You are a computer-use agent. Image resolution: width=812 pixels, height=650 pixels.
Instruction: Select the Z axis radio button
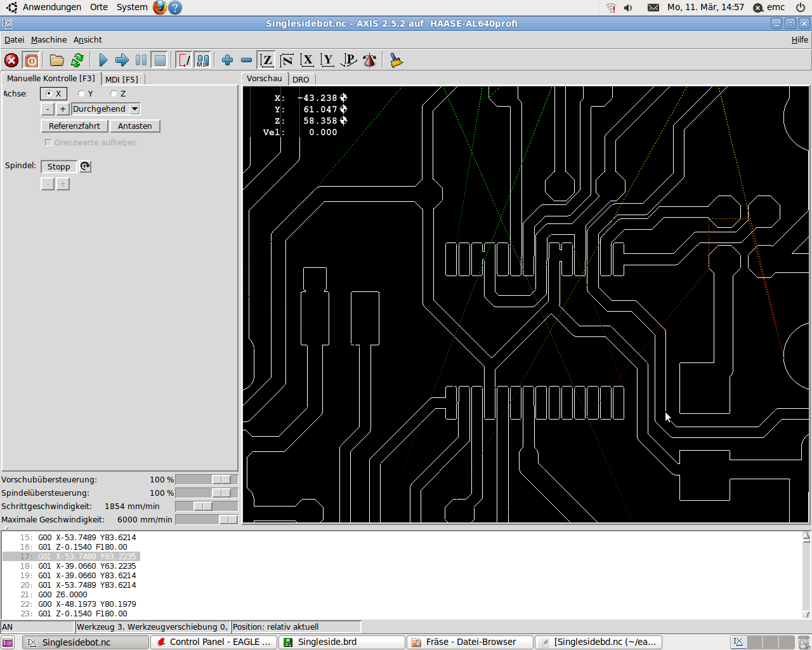point(114,94)
